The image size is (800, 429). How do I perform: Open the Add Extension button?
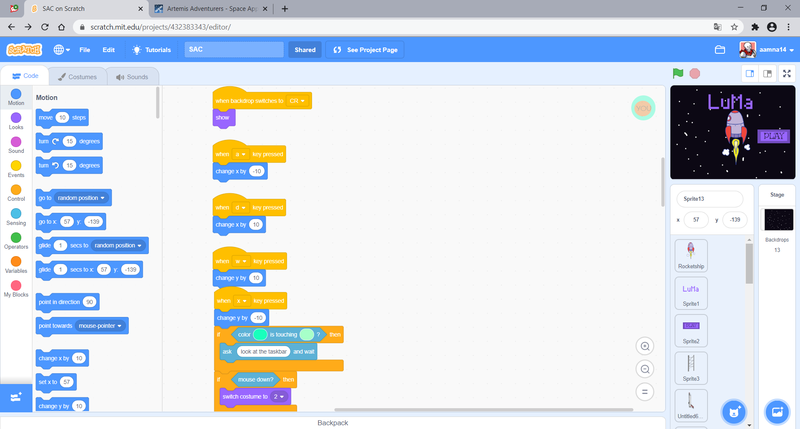click(x=15, y=397)
